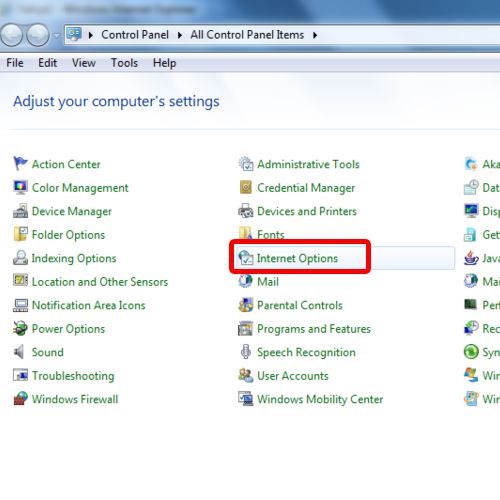Click the Forward navigation button
Screen dimensions: 500x500
[38, 35]
